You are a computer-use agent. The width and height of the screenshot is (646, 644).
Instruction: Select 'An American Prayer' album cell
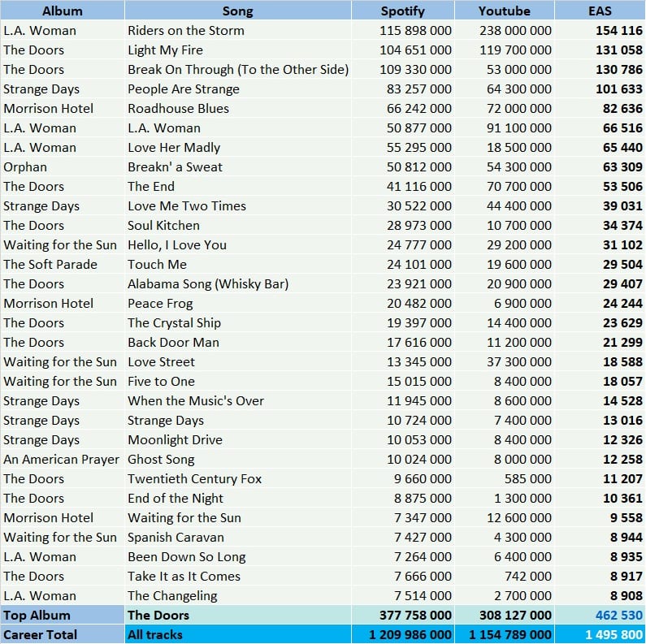tap(63, 459)
